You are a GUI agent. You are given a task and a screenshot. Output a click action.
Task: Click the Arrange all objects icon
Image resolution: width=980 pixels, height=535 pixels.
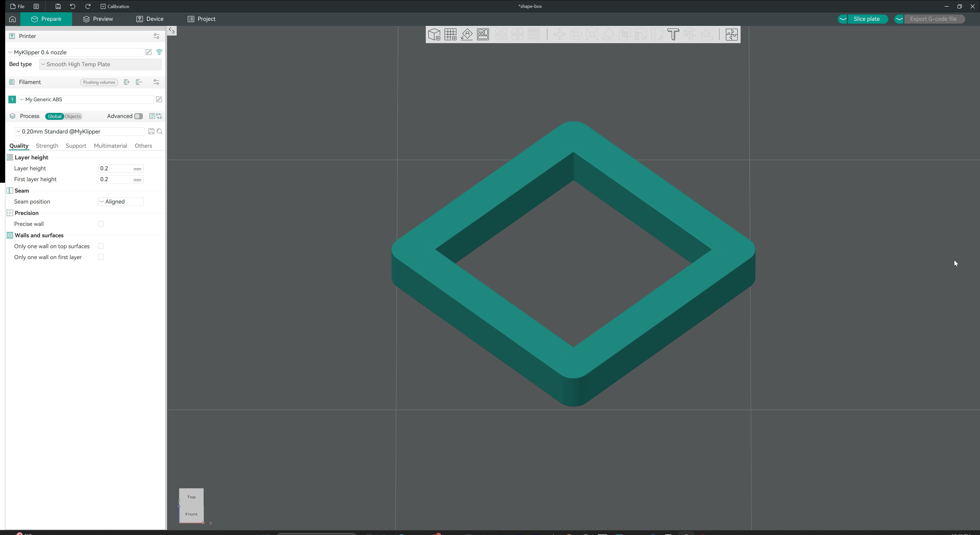[483, 35]
